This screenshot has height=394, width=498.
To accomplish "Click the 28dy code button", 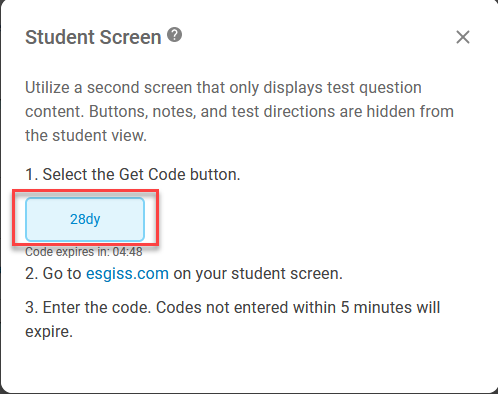I will click(x=85, y=219).
